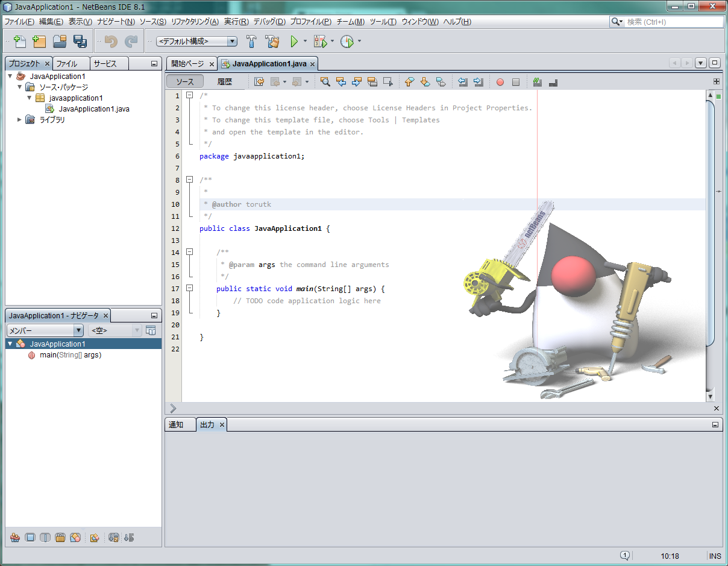
Task: Expand the ライブラリ tree node
Action: pyautogui.click(x=20, y=119)
